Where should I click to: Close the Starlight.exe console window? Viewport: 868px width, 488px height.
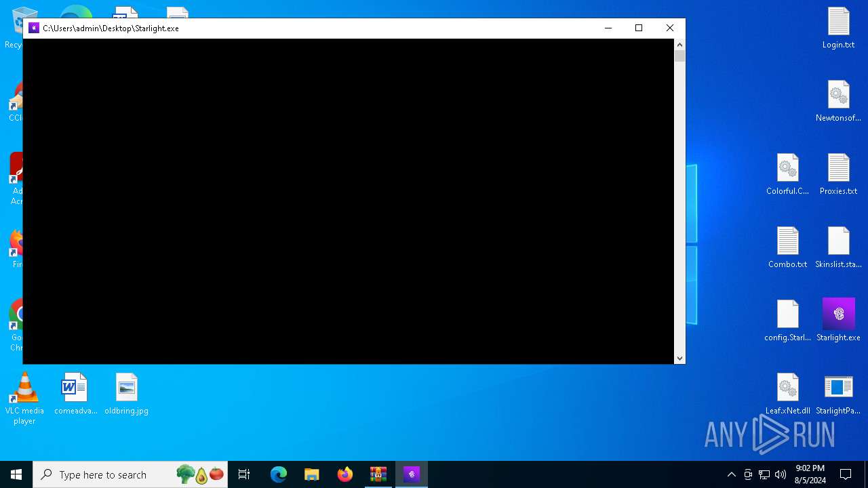coord(670,28)
